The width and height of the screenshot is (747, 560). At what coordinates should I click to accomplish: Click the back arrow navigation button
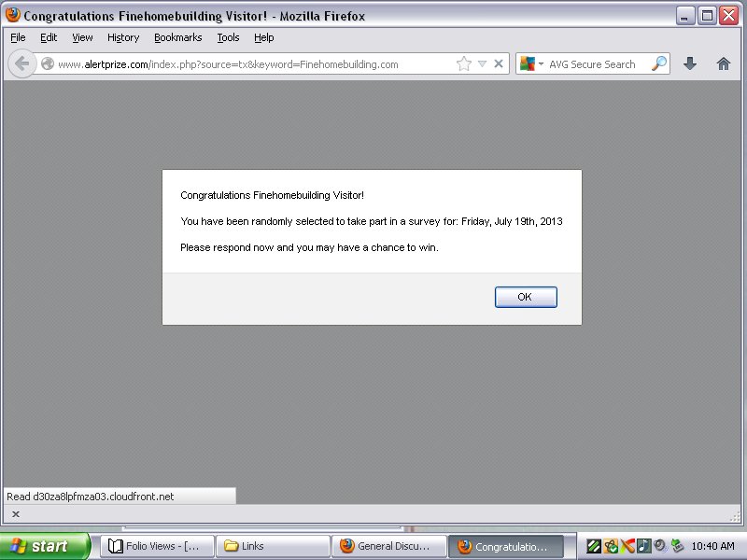tap(21, 64)
